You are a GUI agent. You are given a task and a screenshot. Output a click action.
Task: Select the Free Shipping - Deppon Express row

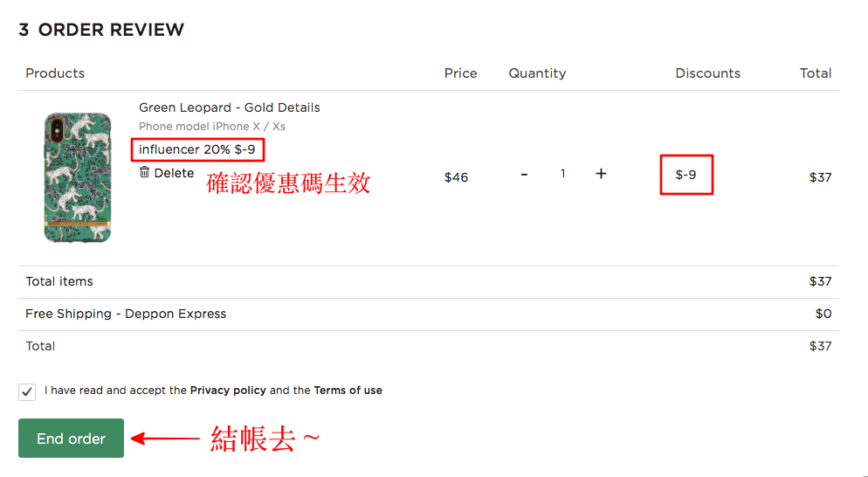click(429, 315)
